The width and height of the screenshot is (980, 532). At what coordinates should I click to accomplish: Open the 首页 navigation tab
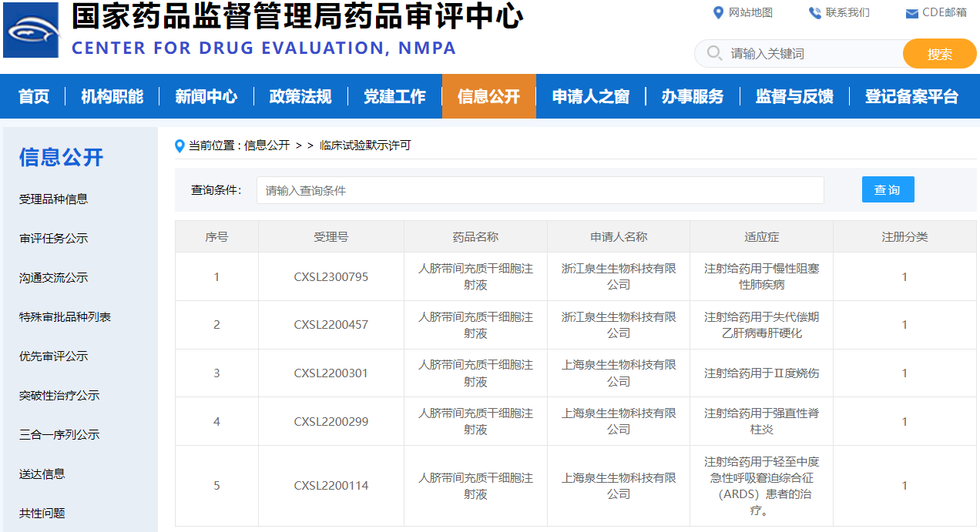coord(34,96)
